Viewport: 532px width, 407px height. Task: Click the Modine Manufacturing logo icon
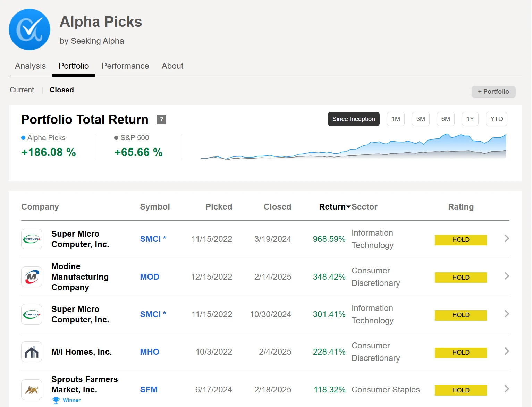[x=32, y=277]
